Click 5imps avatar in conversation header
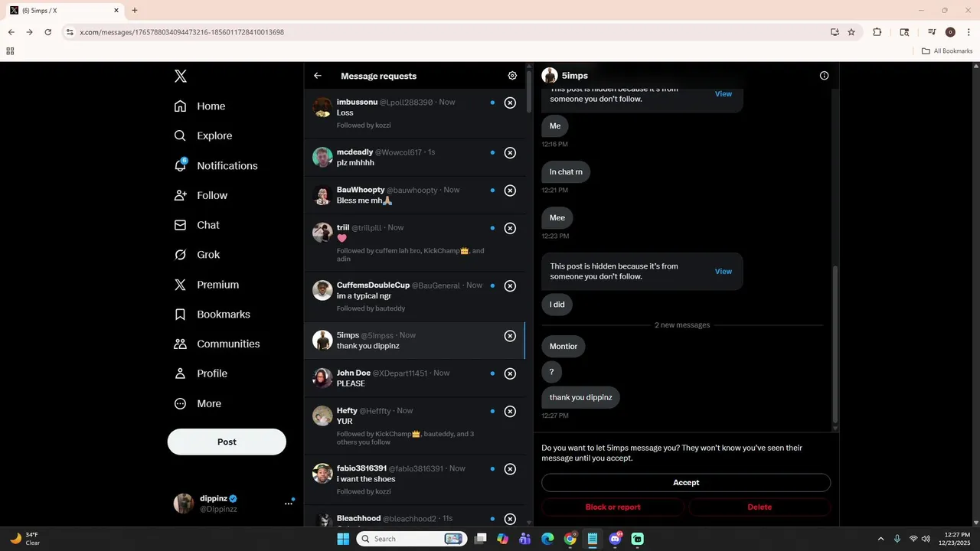The height and width of the screenshot is (551, 980). coord(550,76)
